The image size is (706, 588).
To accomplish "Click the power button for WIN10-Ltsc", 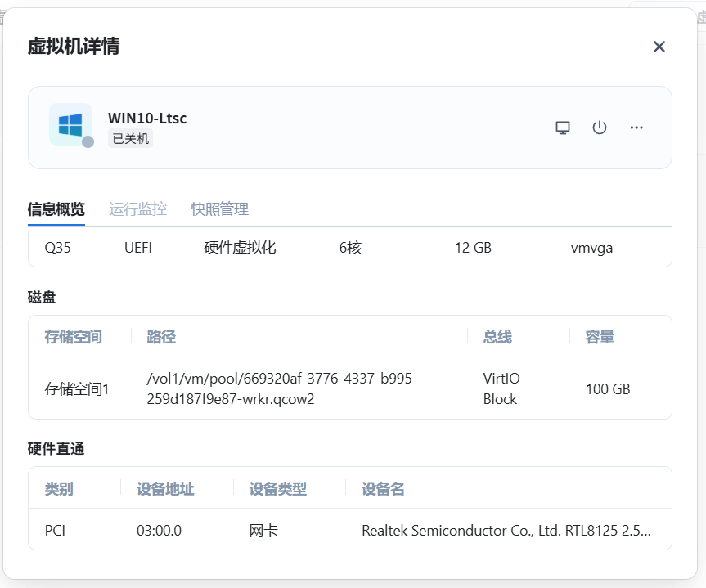I will point(600,128).
